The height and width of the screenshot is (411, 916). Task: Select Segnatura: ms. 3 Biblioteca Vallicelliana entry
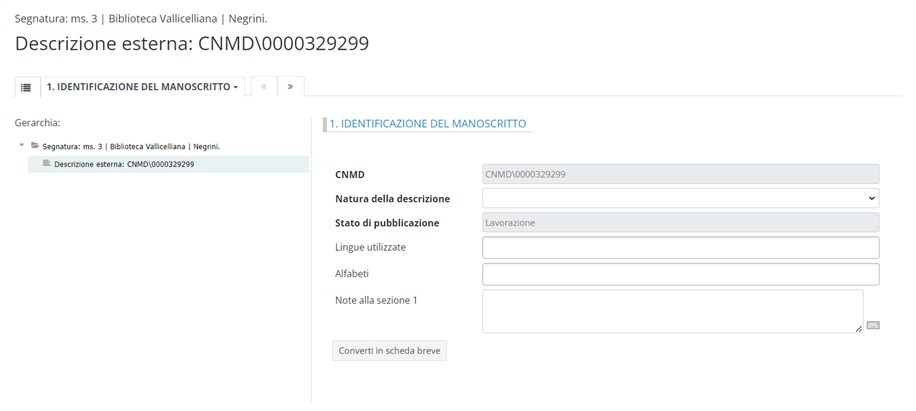(131, 146)
